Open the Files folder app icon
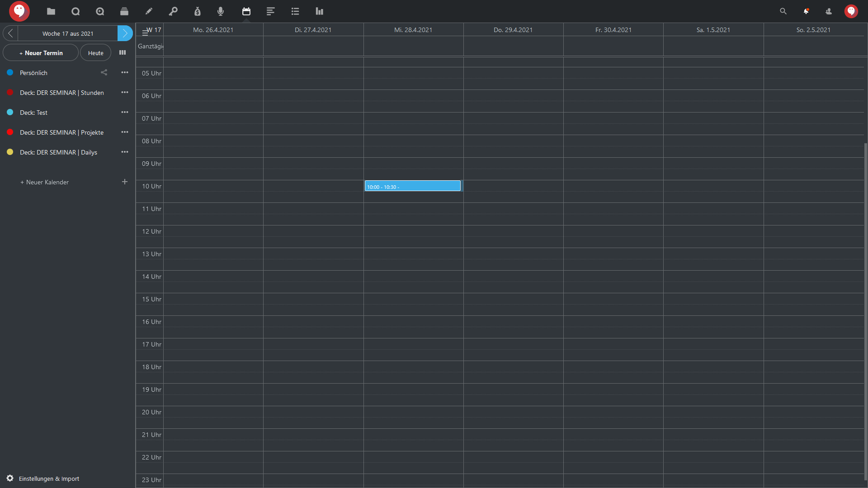Image resolution: width=868 pixels, height=488 pixels. pyautogui.click(x=51, y=11)
